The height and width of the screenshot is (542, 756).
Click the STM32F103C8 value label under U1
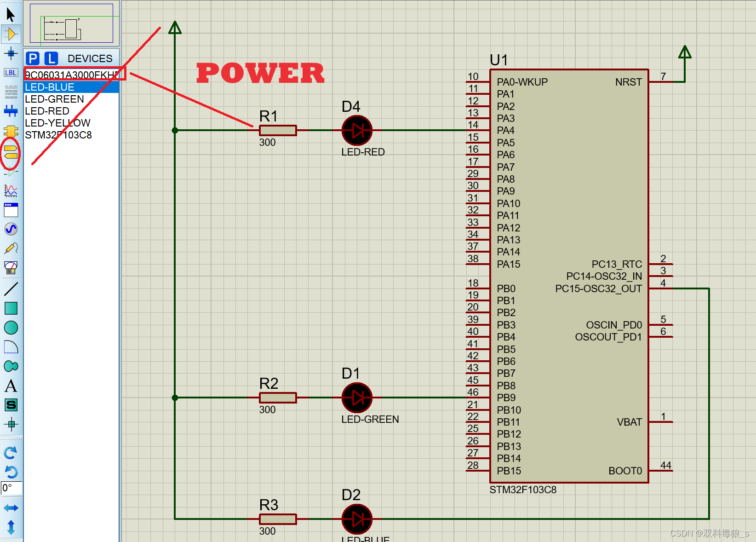pyautogui.click(x=523, y=490)
